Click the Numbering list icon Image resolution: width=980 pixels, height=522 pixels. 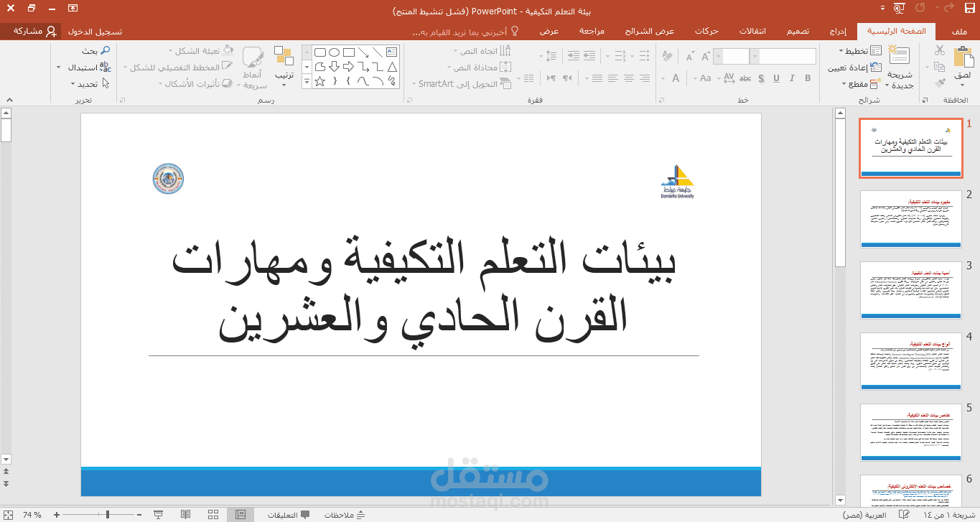click(x=622, y=55)
